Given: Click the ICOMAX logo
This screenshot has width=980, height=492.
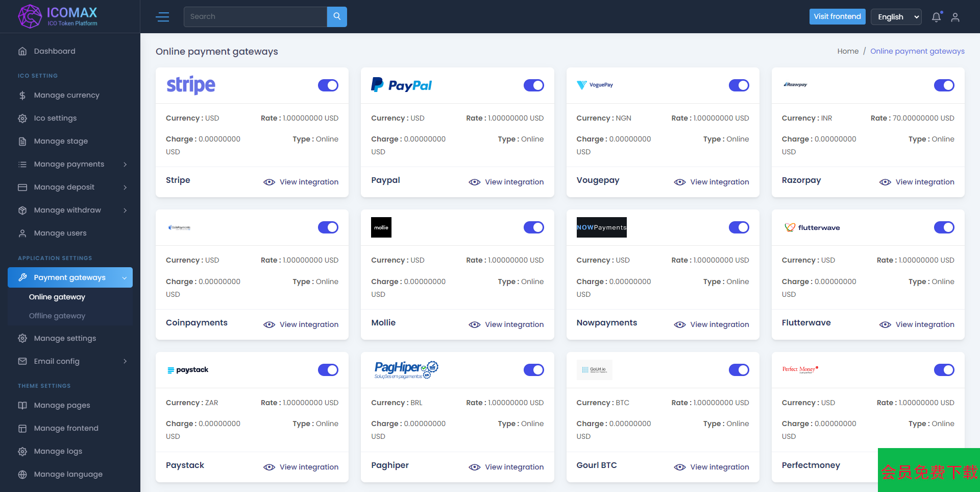Looking at the screenshot, I should click(58, 16).
